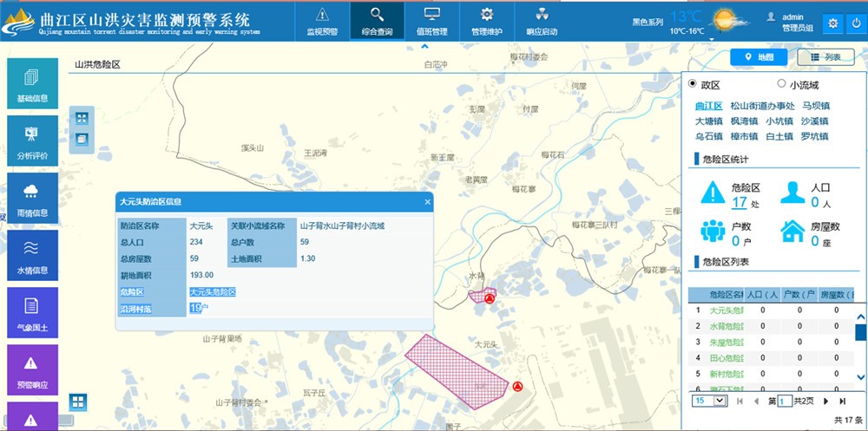Open the 基础信息 sidebar panel
This screenshot has height=431, width=868.
pyautogui.click(x=32, y=84)
